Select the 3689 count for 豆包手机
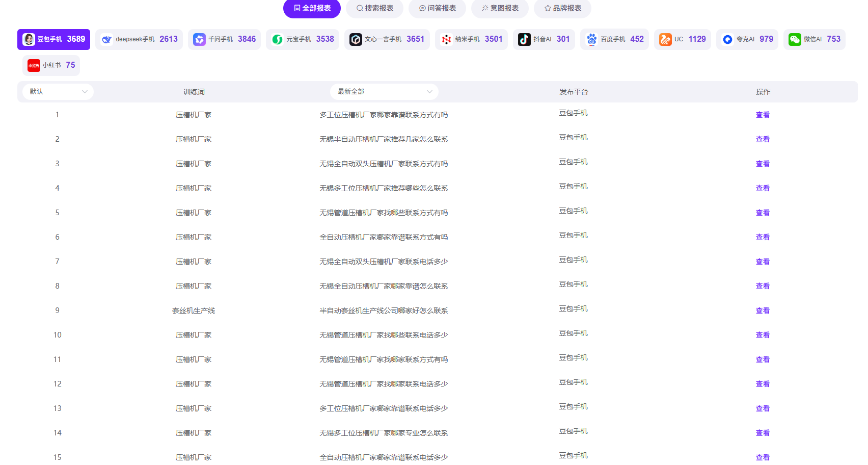 (x=76, y=39)
